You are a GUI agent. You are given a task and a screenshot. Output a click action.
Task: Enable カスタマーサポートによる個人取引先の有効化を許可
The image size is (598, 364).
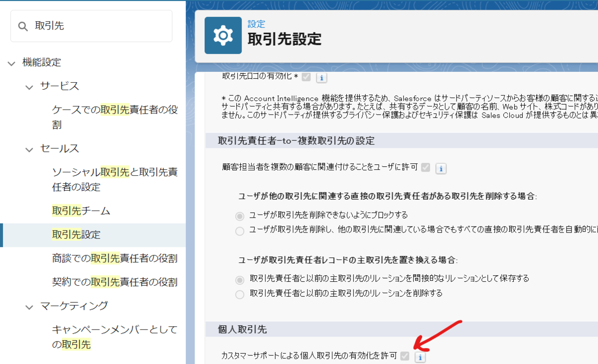tap(405, 357)
